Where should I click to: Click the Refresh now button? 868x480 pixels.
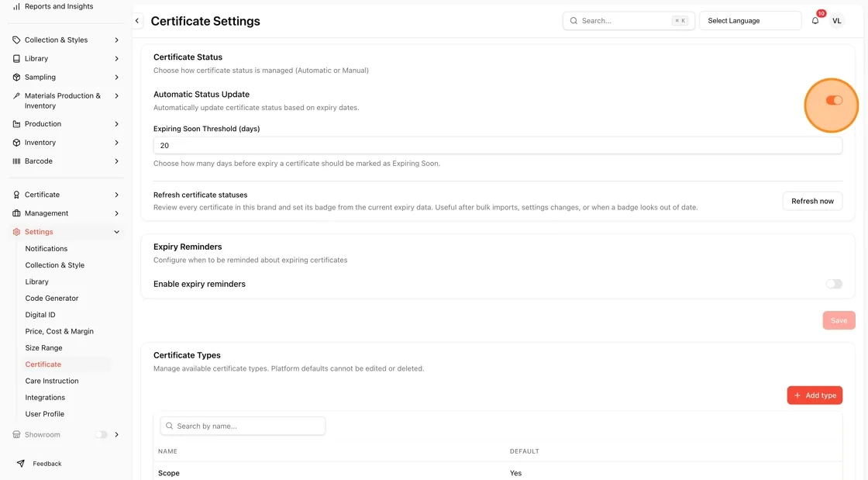pos(812,201)
